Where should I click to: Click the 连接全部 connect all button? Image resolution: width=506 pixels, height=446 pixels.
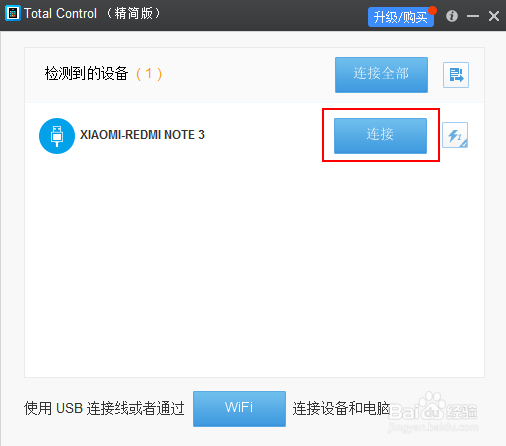(x=381, y=75)
